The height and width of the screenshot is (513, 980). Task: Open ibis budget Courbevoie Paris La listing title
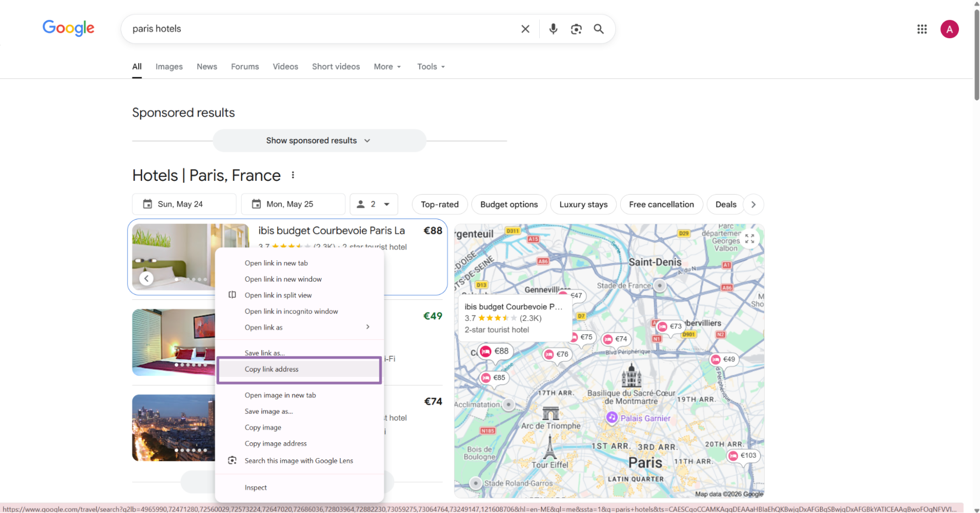coord(331,231)
